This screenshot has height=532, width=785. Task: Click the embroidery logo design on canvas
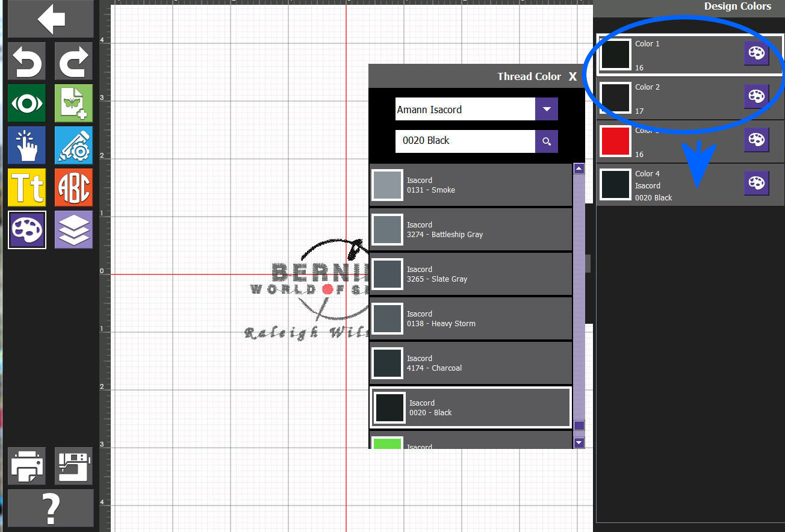(x=307, y=289)
